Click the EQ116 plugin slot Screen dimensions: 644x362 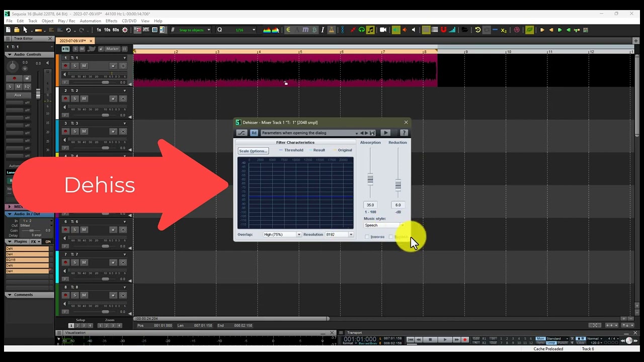[28, 260]
